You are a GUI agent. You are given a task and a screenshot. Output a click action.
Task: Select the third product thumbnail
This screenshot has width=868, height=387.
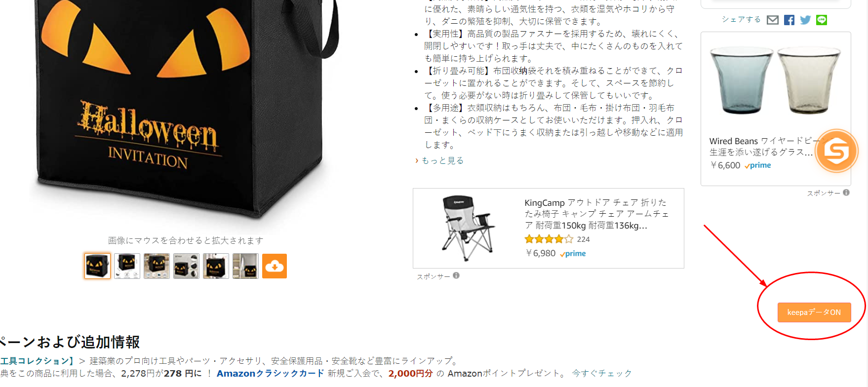(157, 266)
